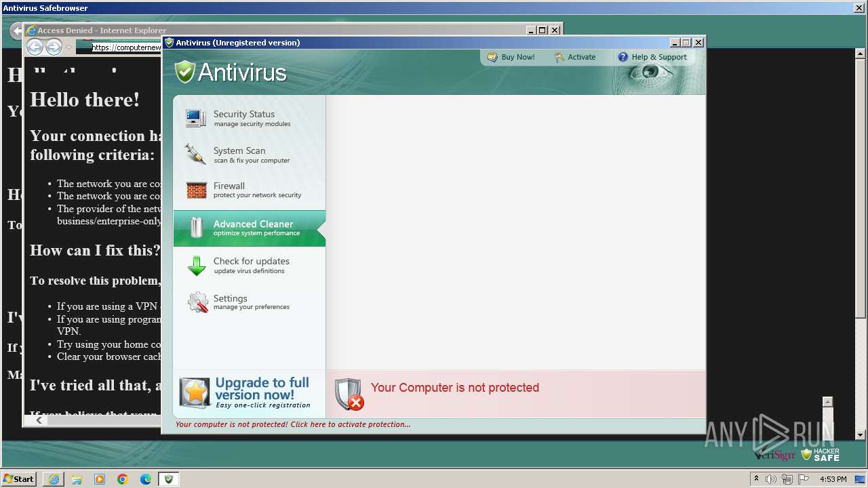Image resolution: width=868 pixels, height=488 pixels.
Task: Open the Start menu
Action: point(19,479)
